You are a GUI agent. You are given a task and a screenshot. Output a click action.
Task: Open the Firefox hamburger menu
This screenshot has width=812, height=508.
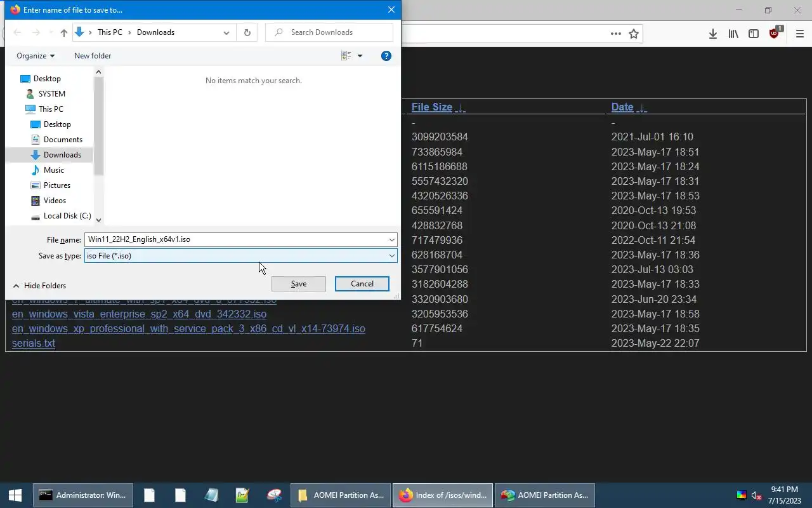pyautogui.click(x=799, y=34)
